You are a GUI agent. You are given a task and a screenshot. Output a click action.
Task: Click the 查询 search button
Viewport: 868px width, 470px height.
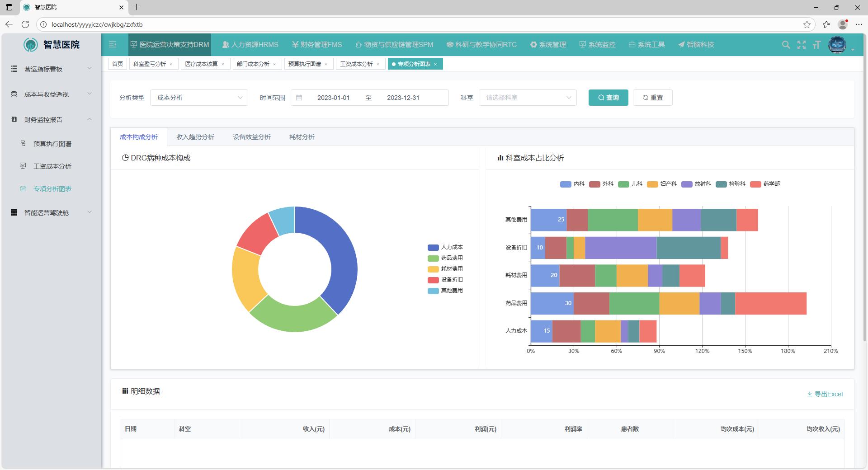pos(608,98)
